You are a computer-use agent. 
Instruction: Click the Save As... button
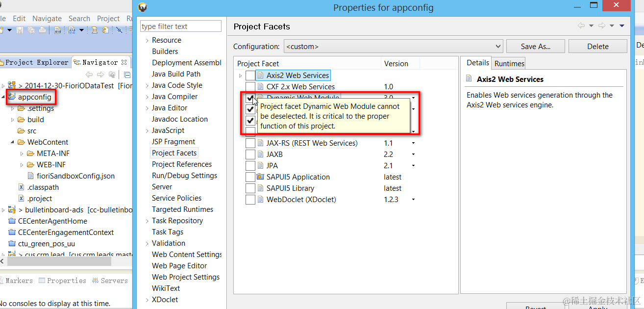(536, 47)
